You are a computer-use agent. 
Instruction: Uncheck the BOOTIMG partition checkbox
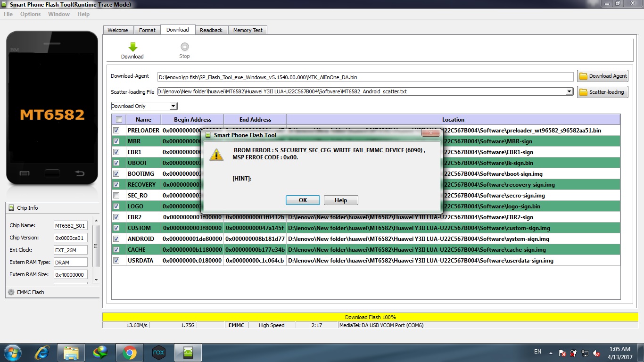(x=116, y=174)
